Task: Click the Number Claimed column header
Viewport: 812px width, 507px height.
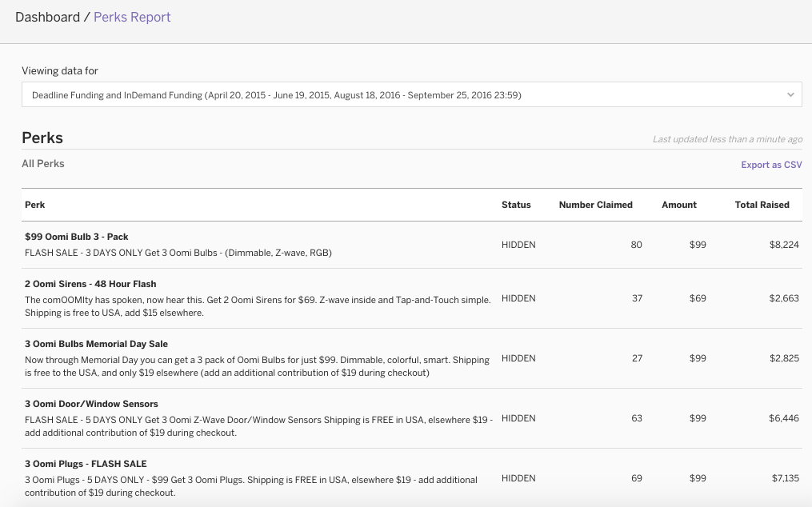Action: tap(595, 205)
